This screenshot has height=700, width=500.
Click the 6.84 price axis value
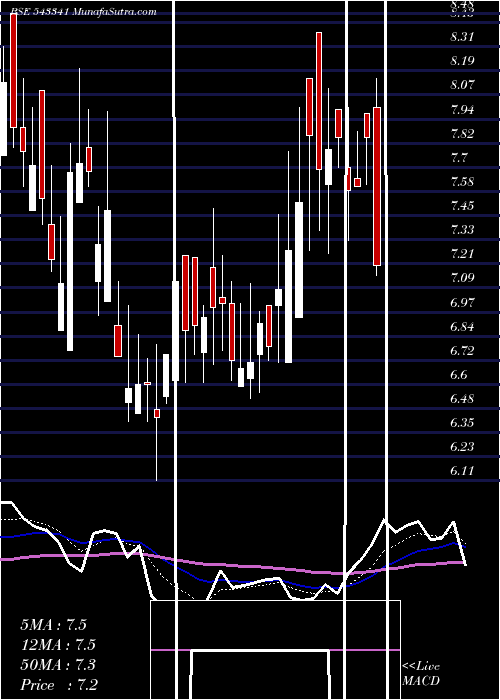(x=462, y=326)
